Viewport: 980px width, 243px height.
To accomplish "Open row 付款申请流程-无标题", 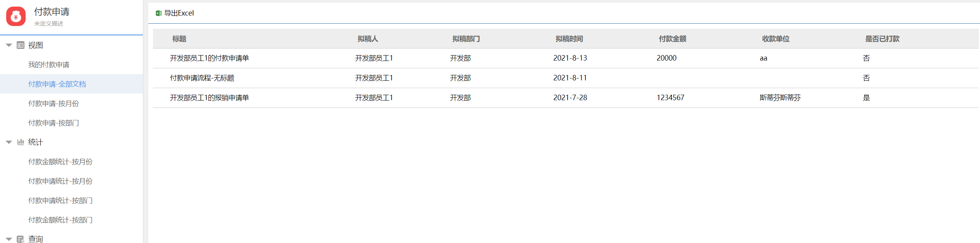I will tap(202, 78).
